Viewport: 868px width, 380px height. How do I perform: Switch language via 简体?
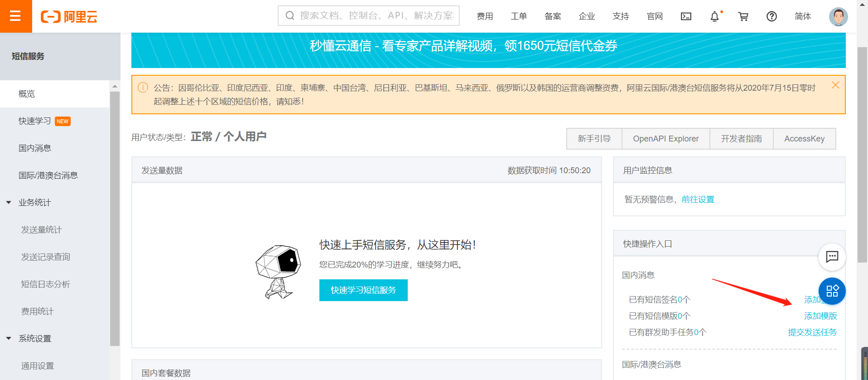click(803, 16)
